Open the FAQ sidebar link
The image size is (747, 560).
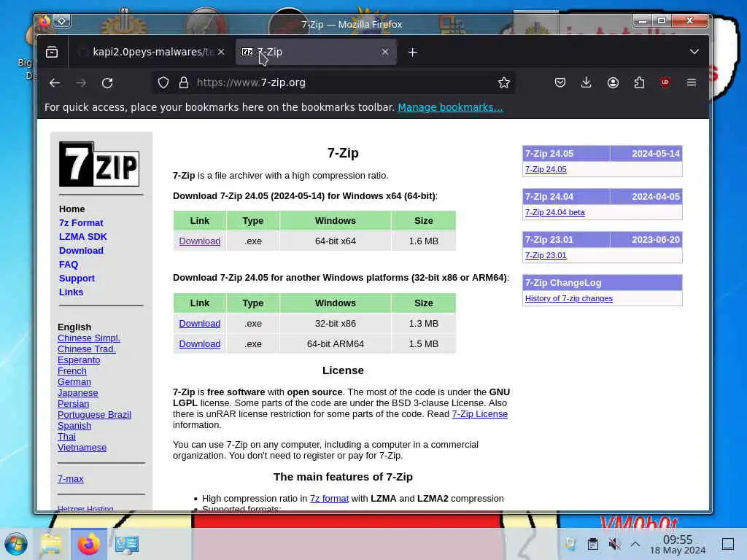point(68,264)
